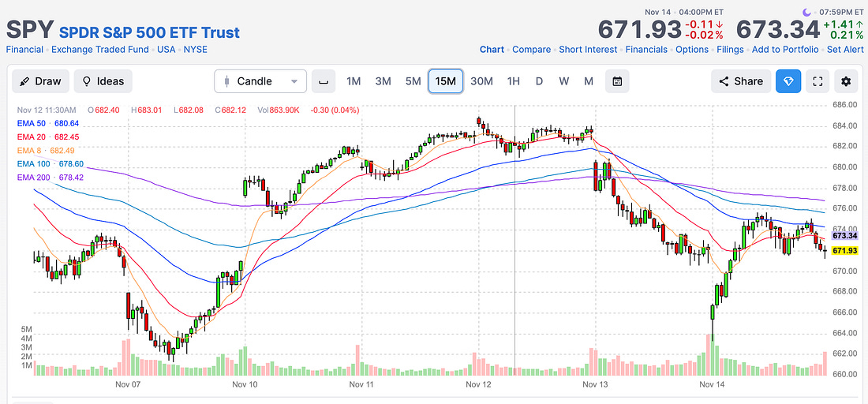Select the EMA 200 indicator label
Viewport: 868px width, 404px height.
point(51,177)
